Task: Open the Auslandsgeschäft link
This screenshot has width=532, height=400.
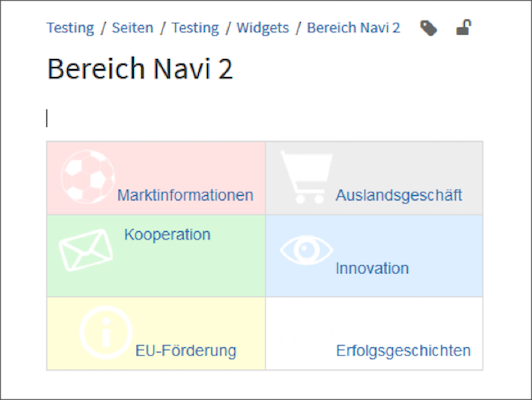Action: click(399, 195)
